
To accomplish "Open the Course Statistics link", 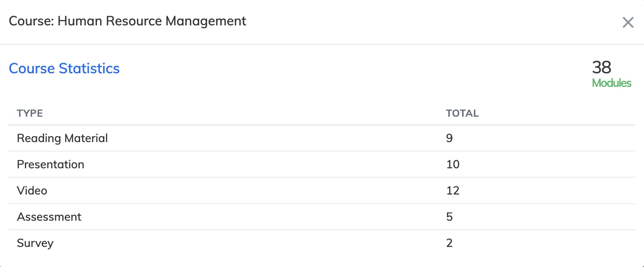I will pyautogui.click(x=64, y=68).
